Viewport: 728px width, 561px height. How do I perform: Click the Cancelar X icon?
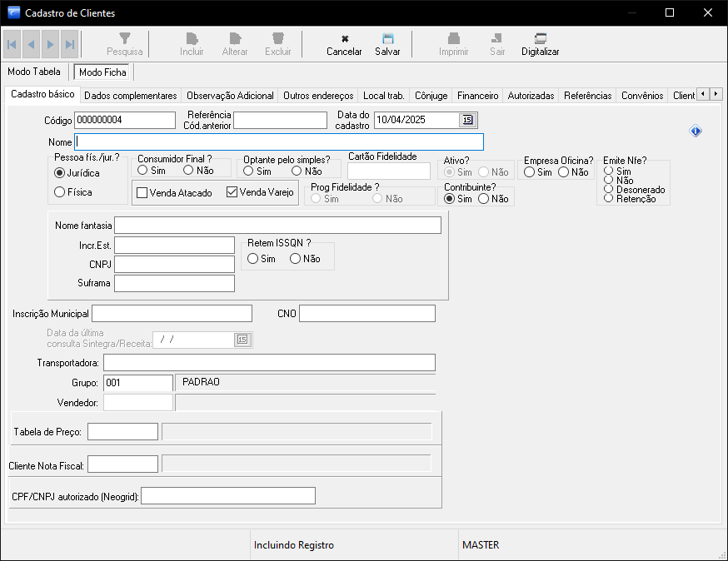pyautogui.click(x=344, y=38)
